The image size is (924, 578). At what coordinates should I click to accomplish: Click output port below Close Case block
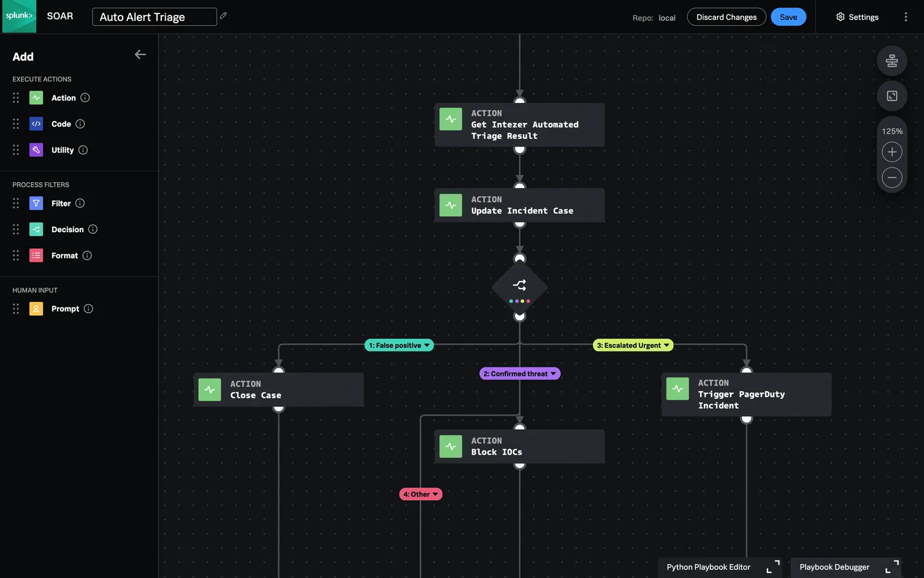point(278,407)
